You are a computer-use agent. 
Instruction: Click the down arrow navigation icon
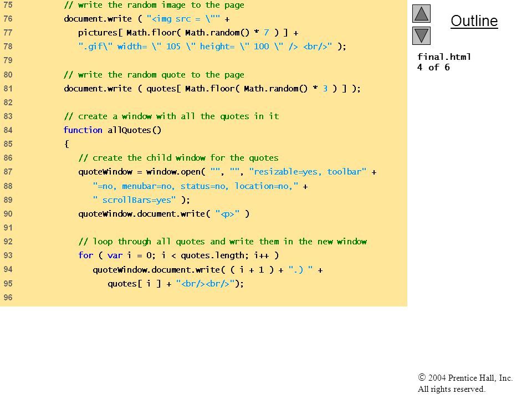421,35
